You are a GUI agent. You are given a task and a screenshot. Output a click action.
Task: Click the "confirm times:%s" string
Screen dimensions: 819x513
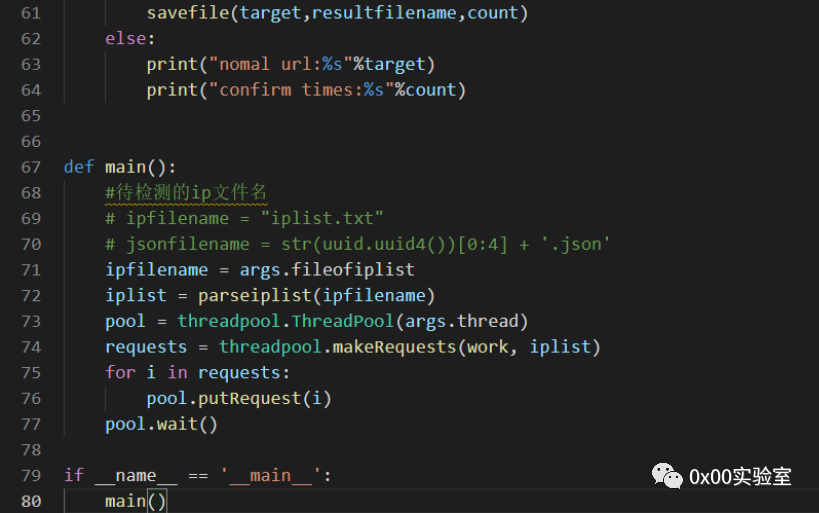(301, 90)
